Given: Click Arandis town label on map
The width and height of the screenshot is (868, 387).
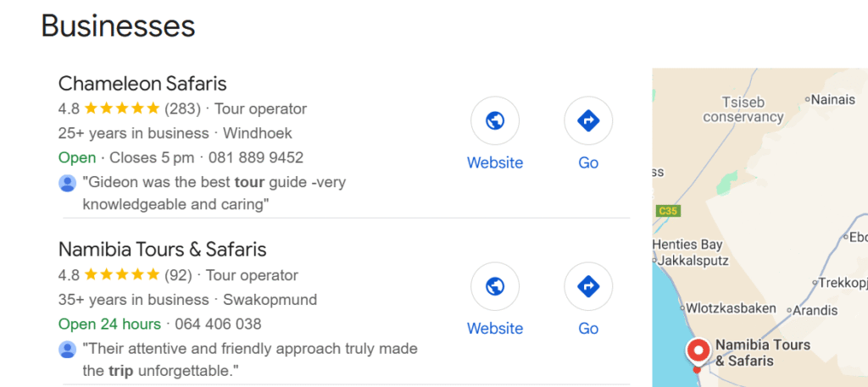Looking at the screenshot, I should coord(815,311).
